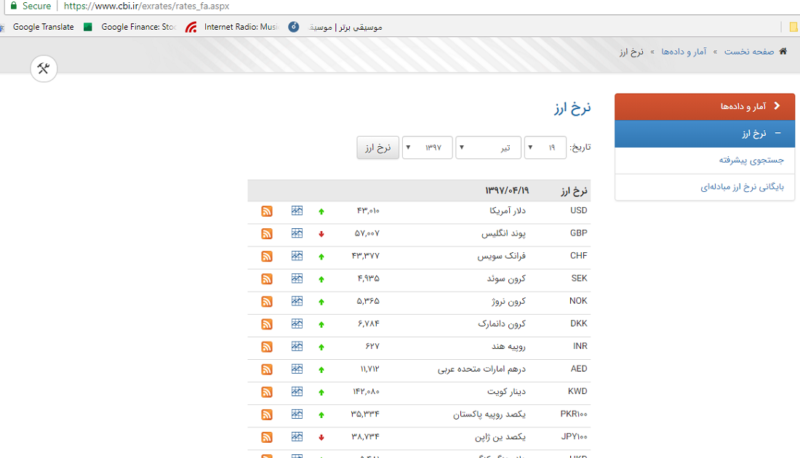
Task: Click the red down arrow in GBP row
Action: pyautogui.click(x=321, y=234)
